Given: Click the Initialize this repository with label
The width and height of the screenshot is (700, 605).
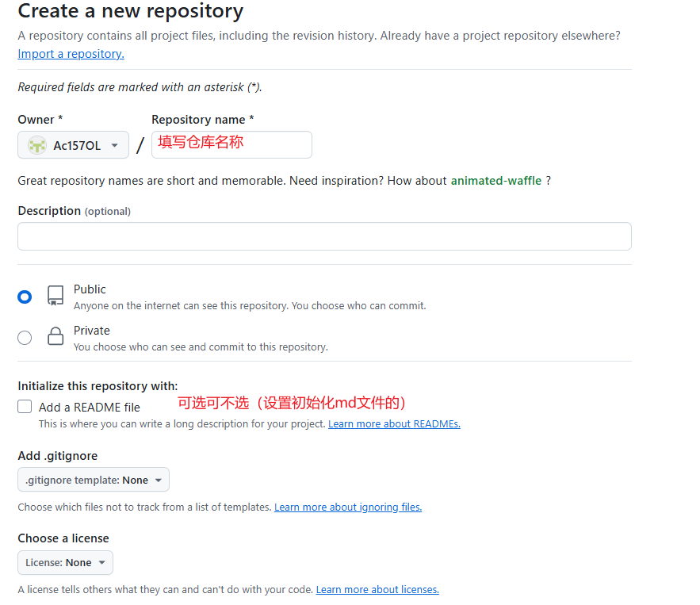Looking at the screenshot, I should tap(98, 386).
